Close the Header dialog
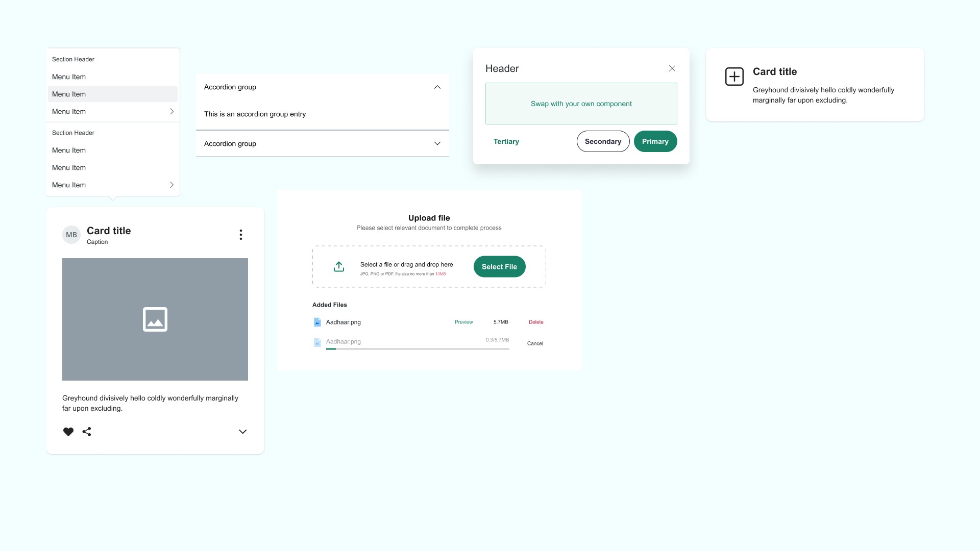This screenshot has width=980, height=551. tap(672, 68)
